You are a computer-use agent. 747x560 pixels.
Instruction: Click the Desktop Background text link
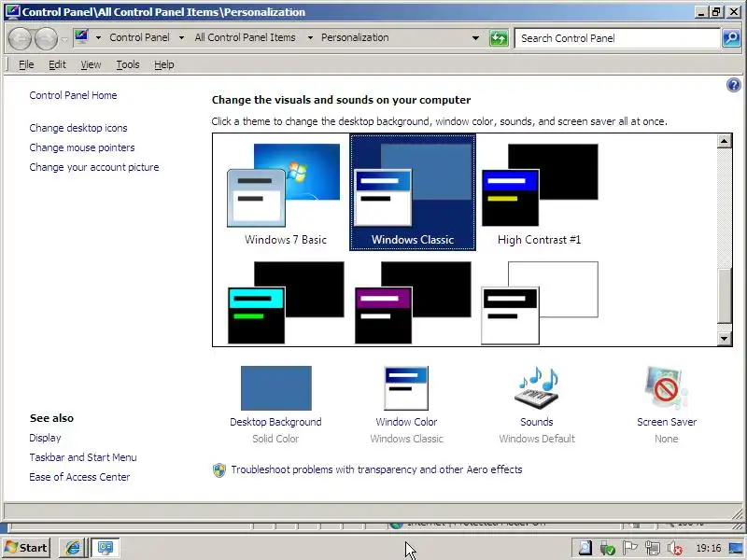275,423
